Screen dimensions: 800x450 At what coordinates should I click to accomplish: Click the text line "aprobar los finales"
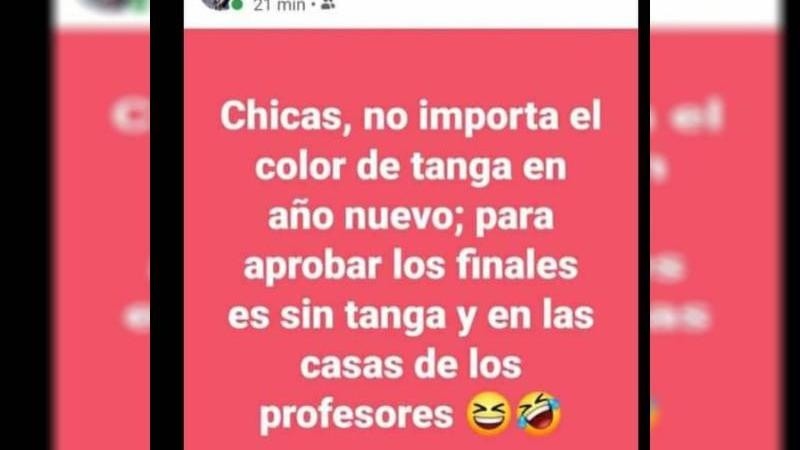(x=411, y=266)
